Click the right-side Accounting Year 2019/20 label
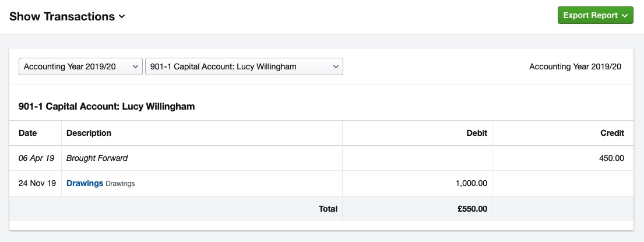The width and height of the screenshot is (644, 242). 575,66
